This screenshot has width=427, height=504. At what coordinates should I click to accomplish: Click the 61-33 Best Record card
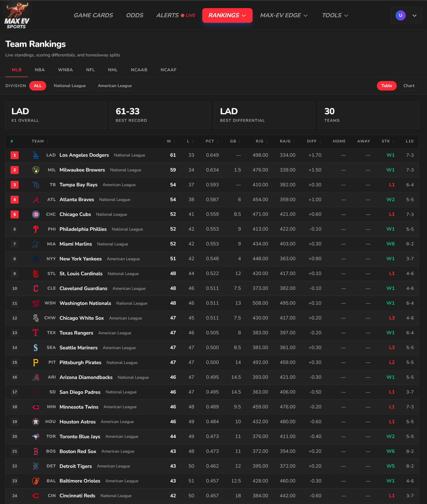point(160,115)
